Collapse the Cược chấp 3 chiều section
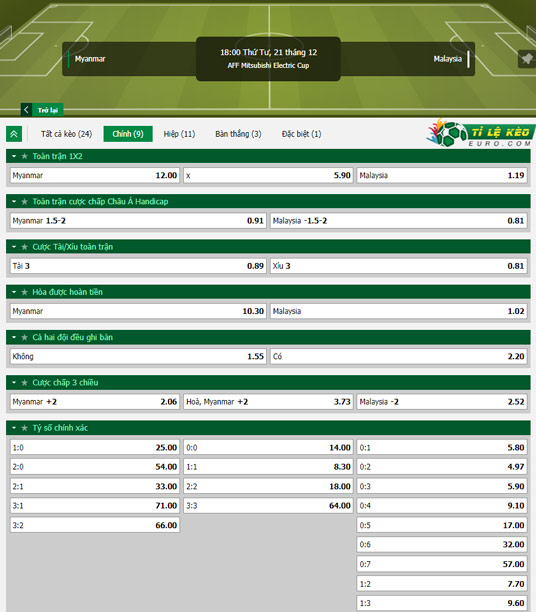The width and height of the screenshot is (536, 612). point(14,382)
